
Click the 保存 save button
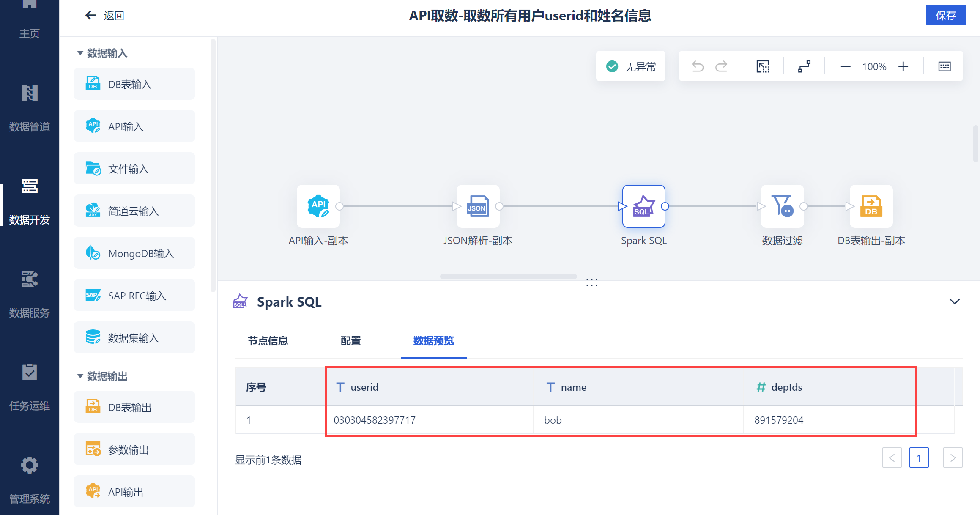point(945,16)
